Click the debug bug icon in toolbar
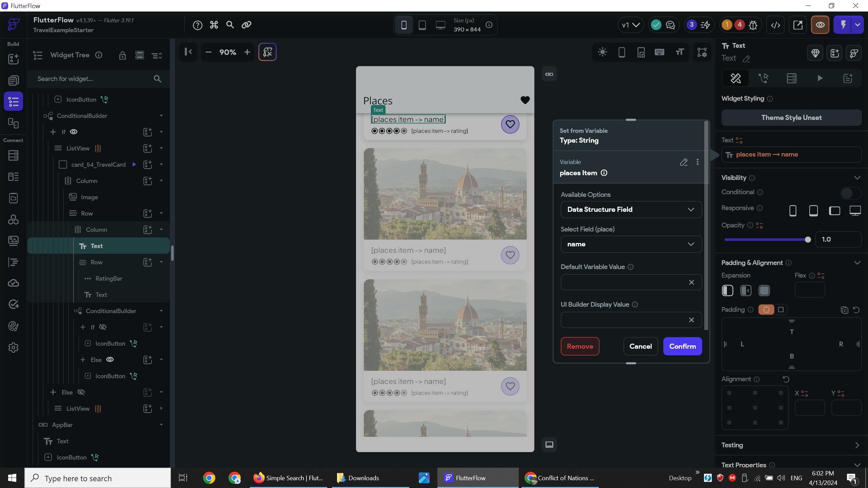This screenshot has width=868, height=488. 753,25
